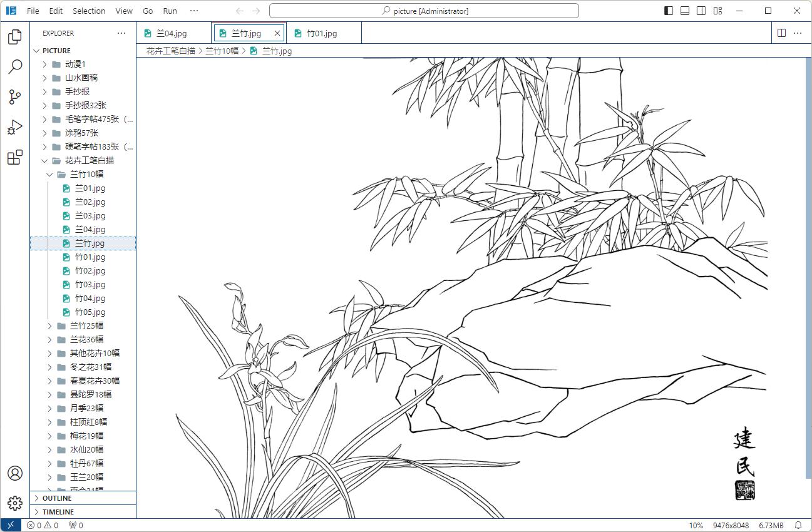Screen dimensions: 812x532
Task: Click the VS Code logo in the title bar
Action: click(11, 11)
